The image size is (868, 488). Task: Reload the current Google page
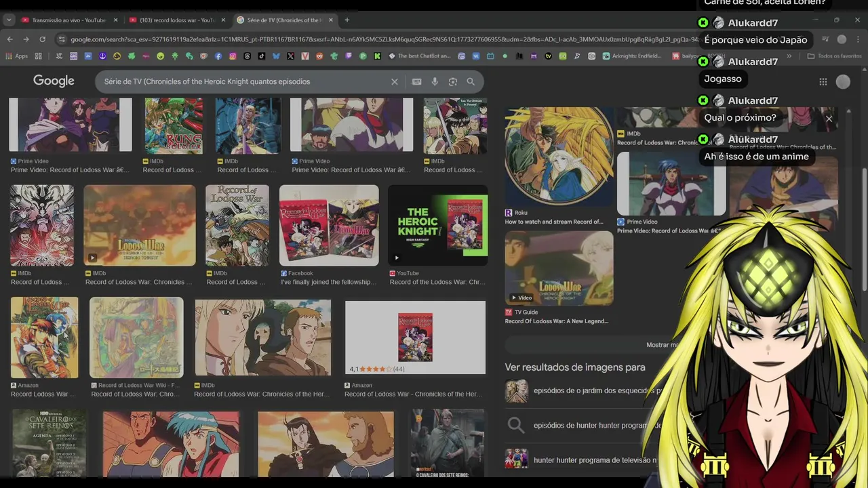42,39
